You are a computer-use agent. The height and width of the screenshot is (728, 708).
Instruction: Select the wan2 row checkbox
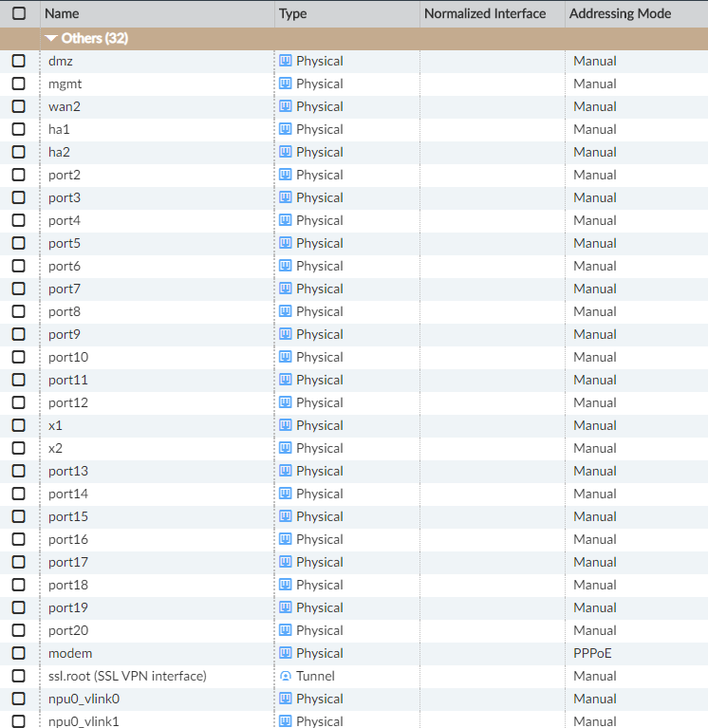coord(19,106)
